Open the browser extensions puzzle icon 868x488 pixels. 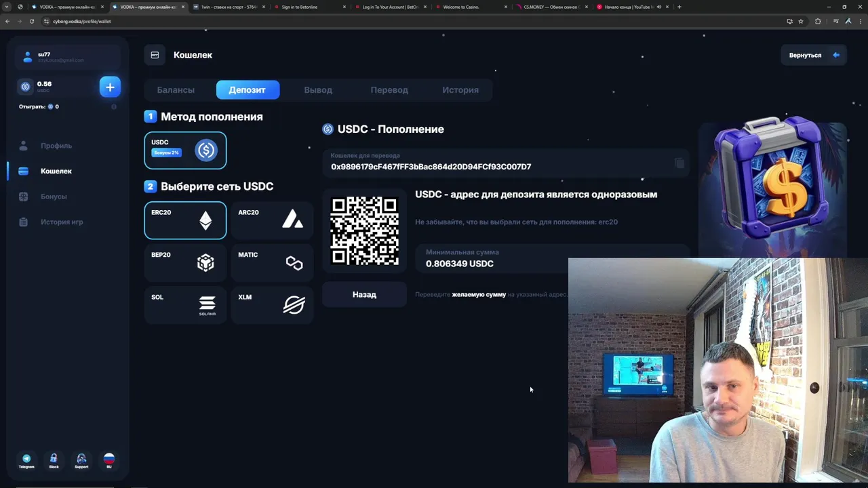(x=818, y=21)
